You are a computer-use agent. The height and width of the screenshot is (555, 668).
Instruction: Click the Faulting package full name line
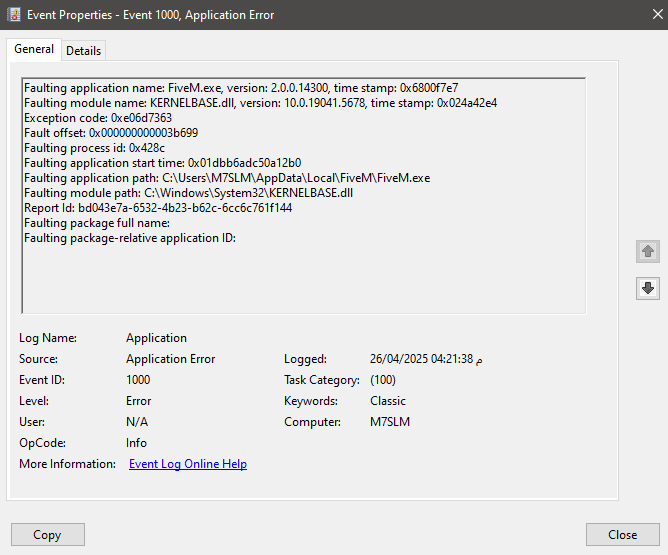coord(97,223)
